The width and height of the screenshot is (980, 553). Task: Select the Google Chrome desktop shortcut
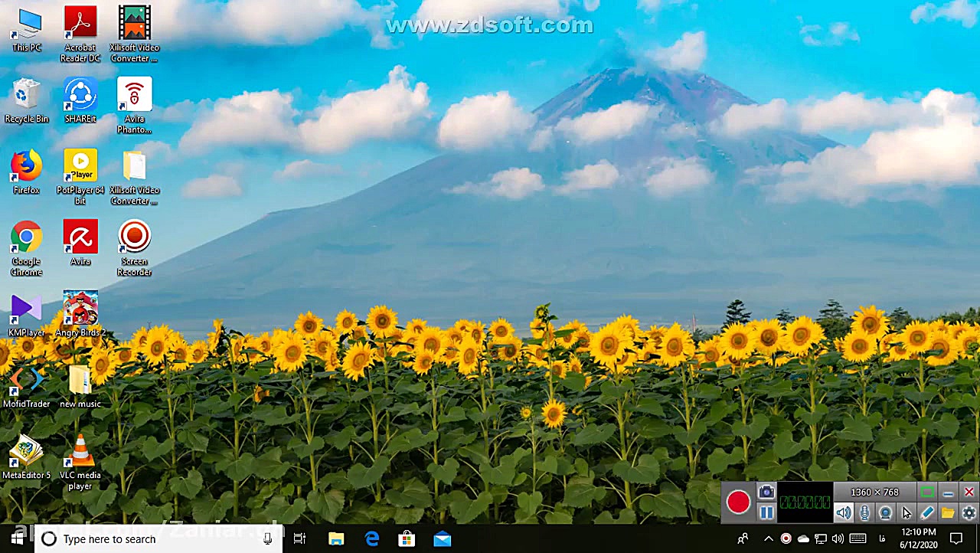point(27,249)
